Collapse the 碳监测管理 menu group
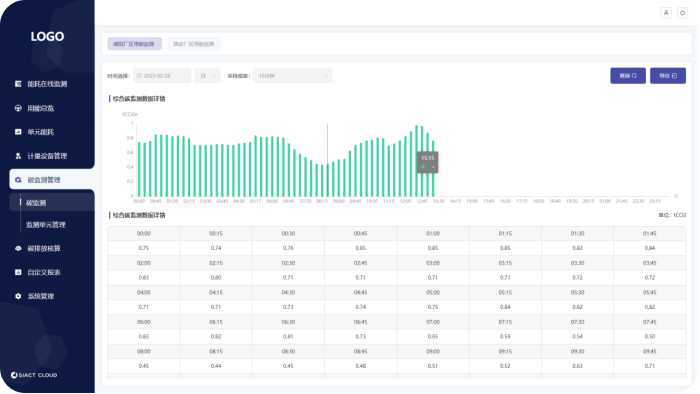Screen dimensions: 700x394 point(52,180)
